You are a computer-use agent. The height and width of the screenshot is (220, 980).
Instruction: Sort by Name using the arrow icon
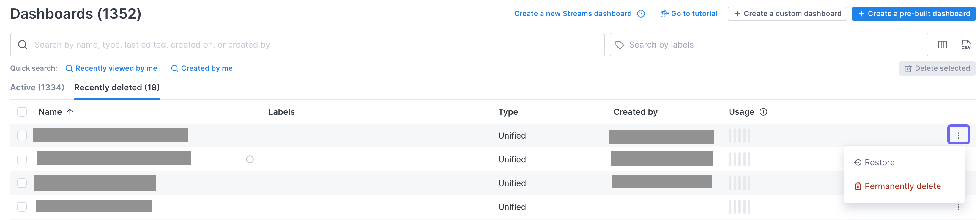click(70, 112)
